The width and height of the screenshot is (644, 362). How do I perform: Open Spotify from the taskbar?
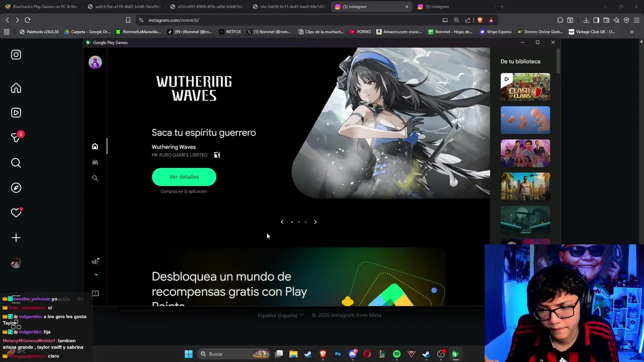click(396, 354)
